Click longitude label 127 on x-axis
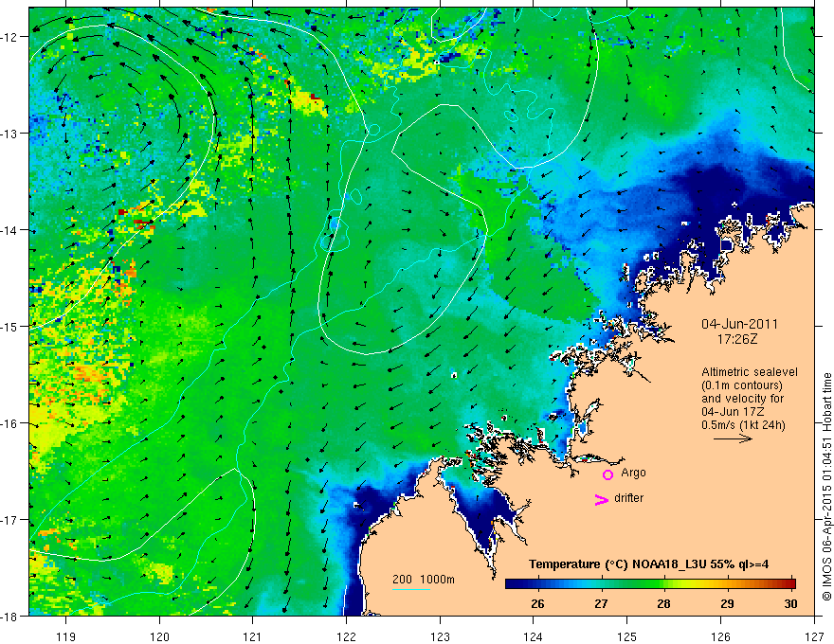This screenshot has height=644, width=834. tap(814, 636)
